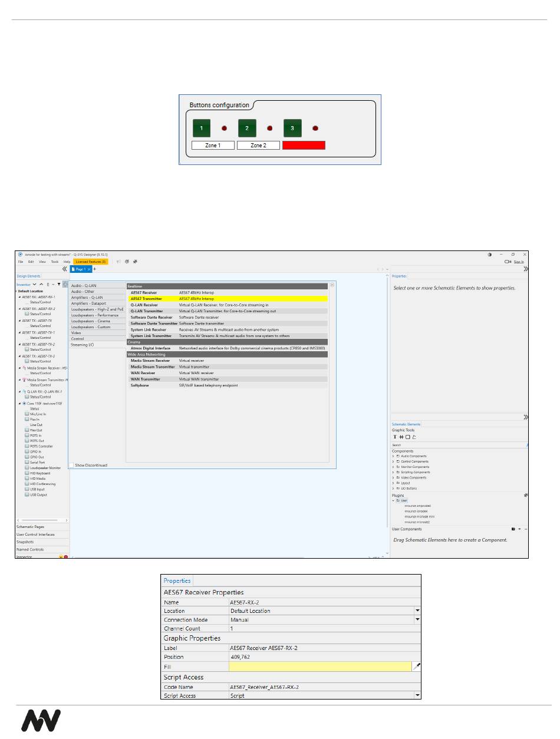This screenshot has height=739, width=560.
Task: Select Loudspeakers - Cinema category
Action: click(x=97, y=321)
